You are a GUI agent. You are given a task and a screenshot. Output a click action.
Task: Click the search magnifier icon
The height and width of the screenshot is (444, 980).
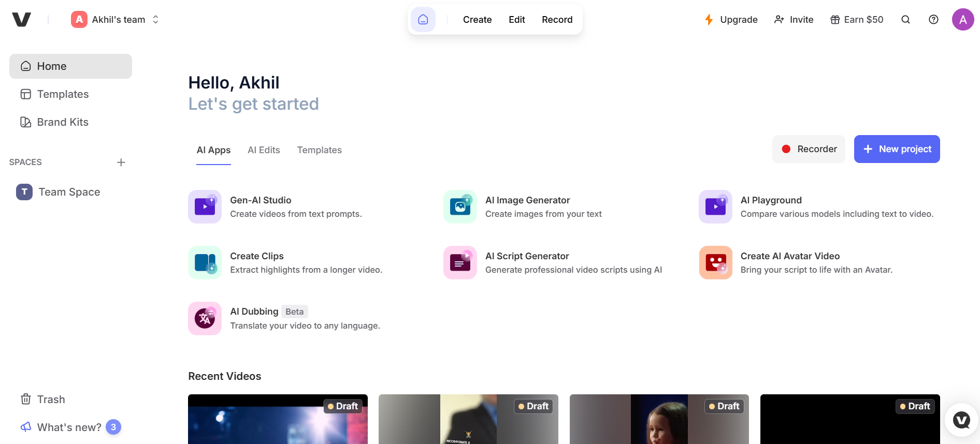click(x=905, y=20)
